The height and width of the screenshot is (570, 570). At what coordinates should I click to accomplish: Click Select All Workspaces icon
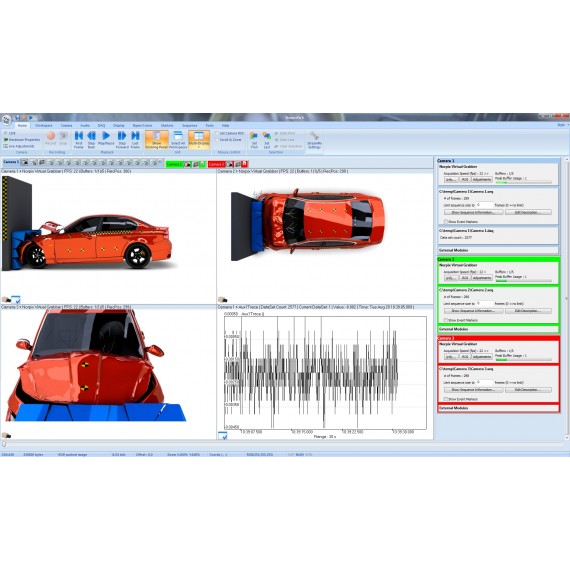pos(178,140)
